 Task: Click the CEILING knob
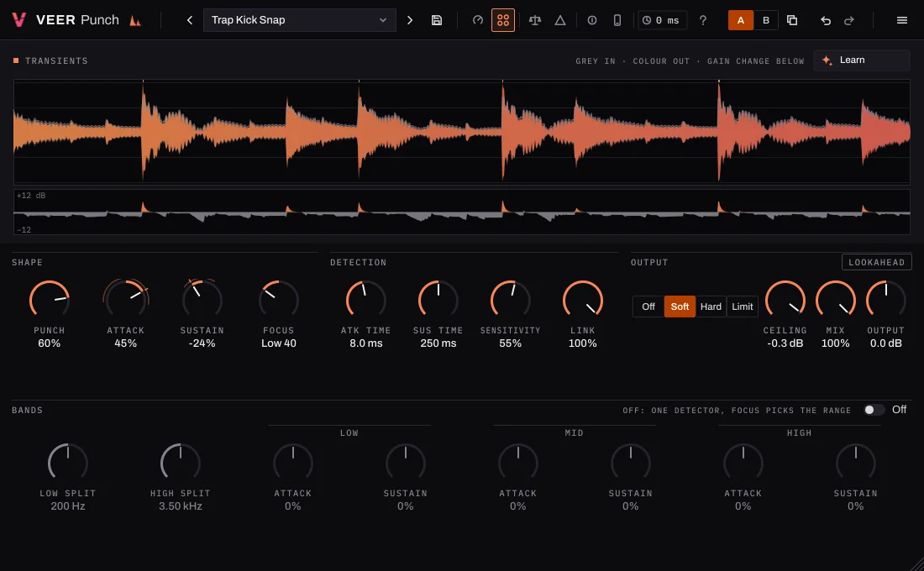coord(785,300)
